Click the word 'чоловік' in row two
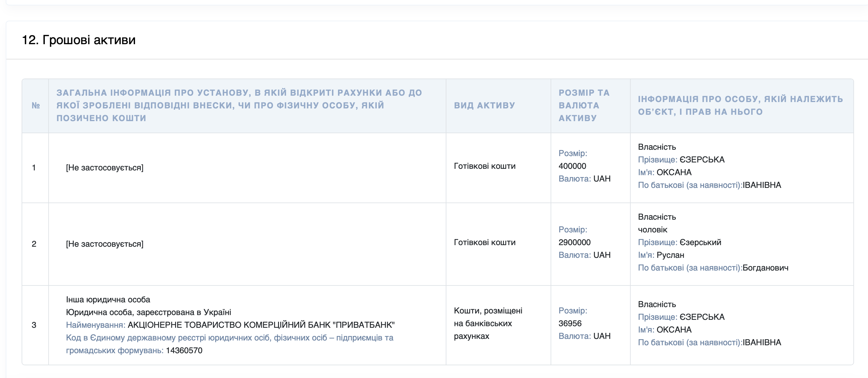This screenshot has height=378, width=868. point(652,230)
